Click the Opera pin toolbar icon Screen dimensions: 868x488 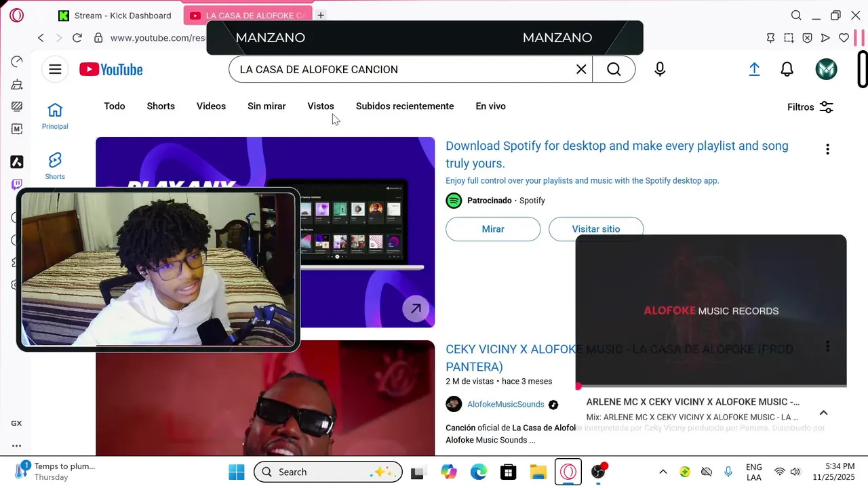(770, 38)
